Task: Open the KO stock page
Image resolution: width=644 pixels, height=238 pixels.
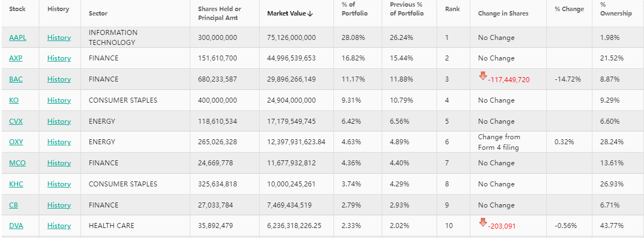Action: coord(14,100)
